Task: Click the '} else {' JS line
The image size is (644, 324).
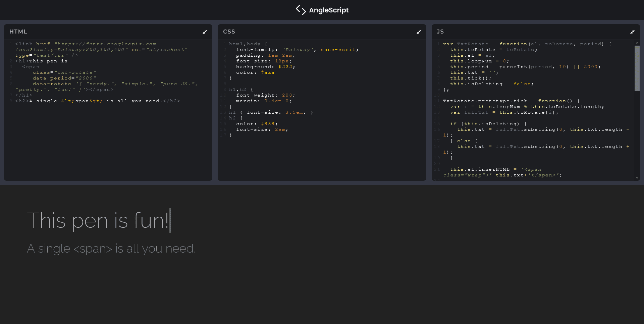Action: 464,141
